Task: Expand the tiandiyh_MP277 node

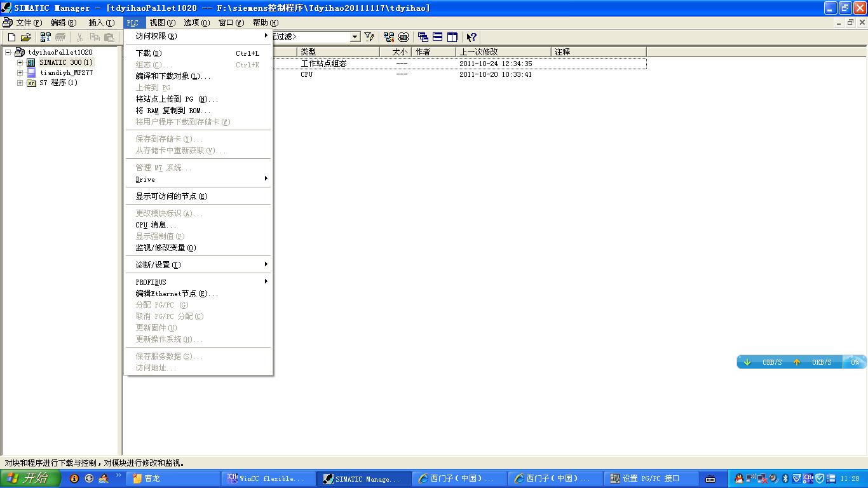Action: (x=20, y=72)
